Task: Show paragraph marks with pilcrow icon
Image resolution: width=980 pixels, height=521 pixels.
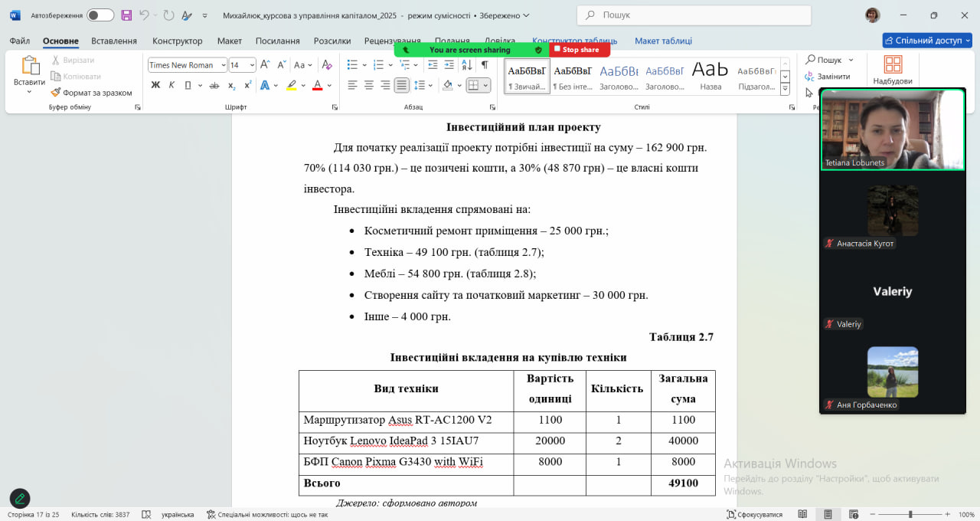Action: (484, 65)
